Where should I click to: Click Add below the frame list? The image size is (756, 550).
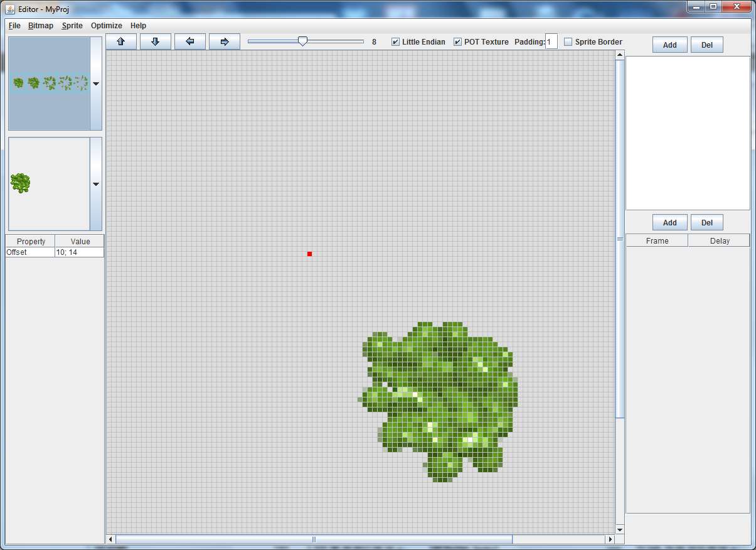click(669, 222)
